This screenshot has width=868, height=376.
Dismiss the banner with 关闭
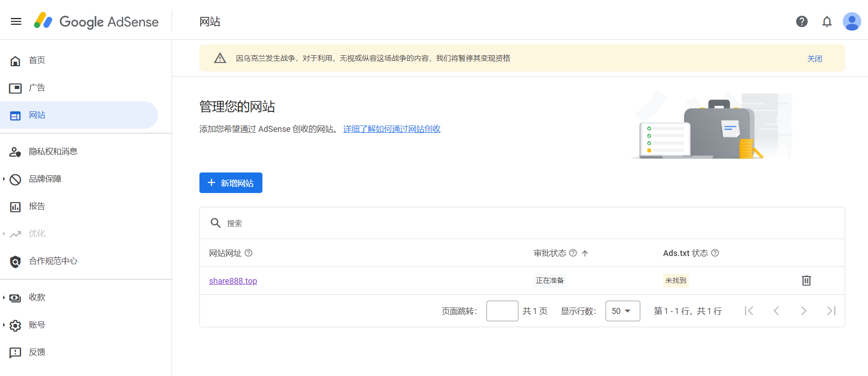coord(815,58)
